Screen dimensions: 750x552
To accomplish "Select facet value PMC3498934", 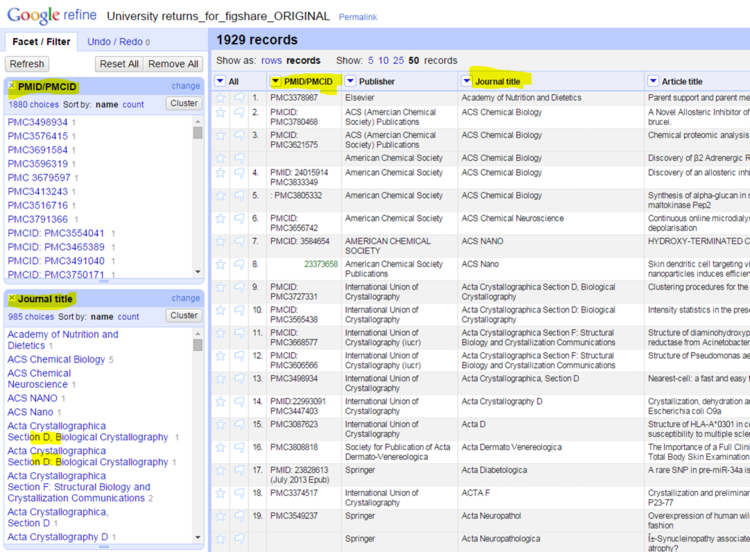I will point(38,122).
